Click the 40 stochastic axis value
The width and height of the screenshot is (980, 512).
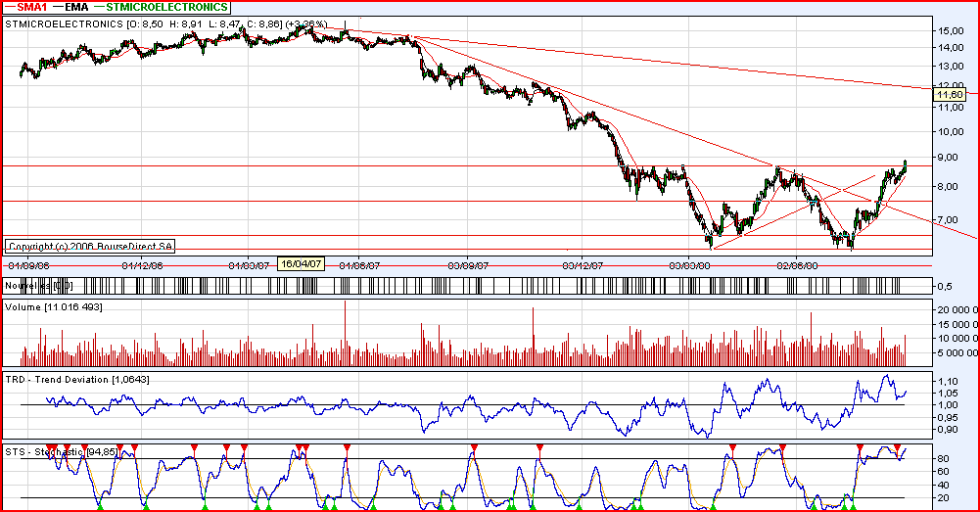point(944,486)
